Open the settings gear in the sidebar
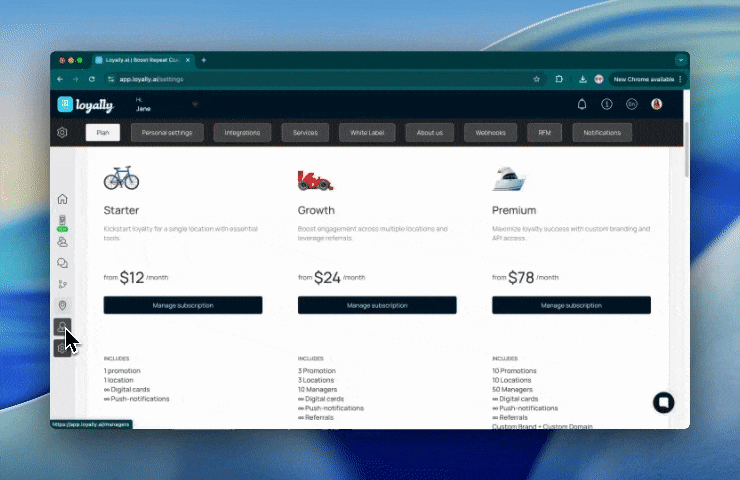The image size is (740, 480). (x=61, y=348)
